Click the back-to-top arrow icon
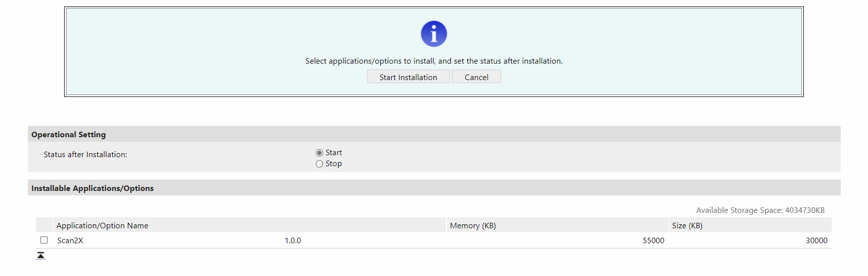Screen dimensions: 868x276 [x=41, y=256]
